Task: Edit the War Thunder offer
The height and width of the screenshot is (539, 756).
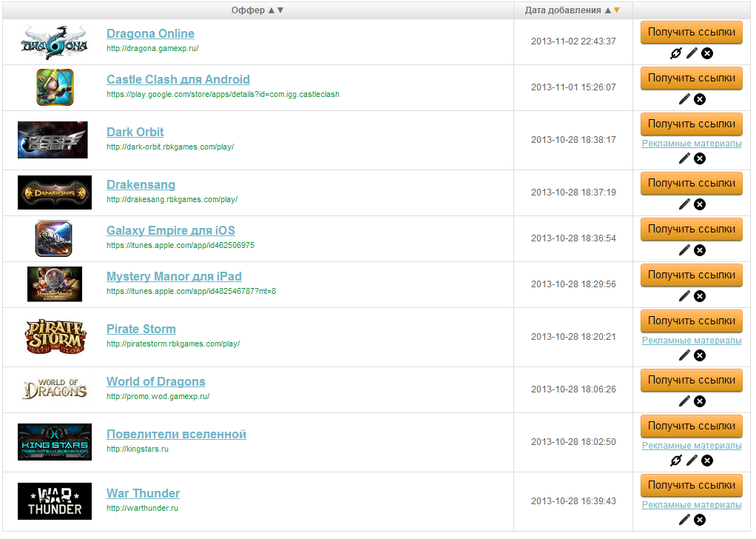Action: (x=684, y=520)
